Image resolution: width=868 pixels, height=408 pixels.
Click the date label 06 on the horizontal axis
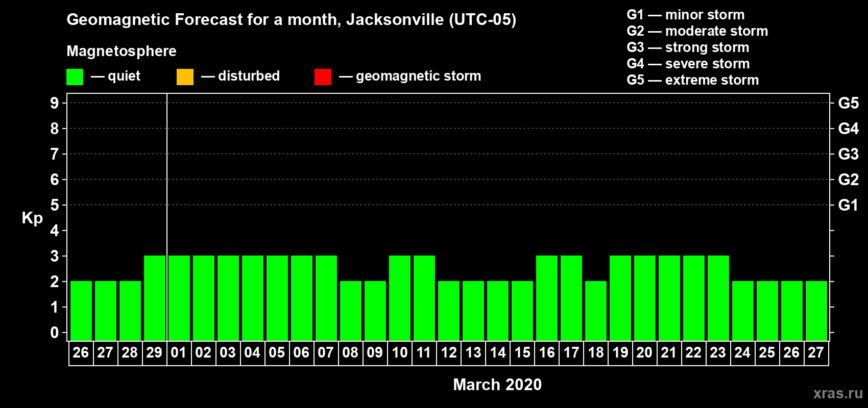[x=301, y=353]
